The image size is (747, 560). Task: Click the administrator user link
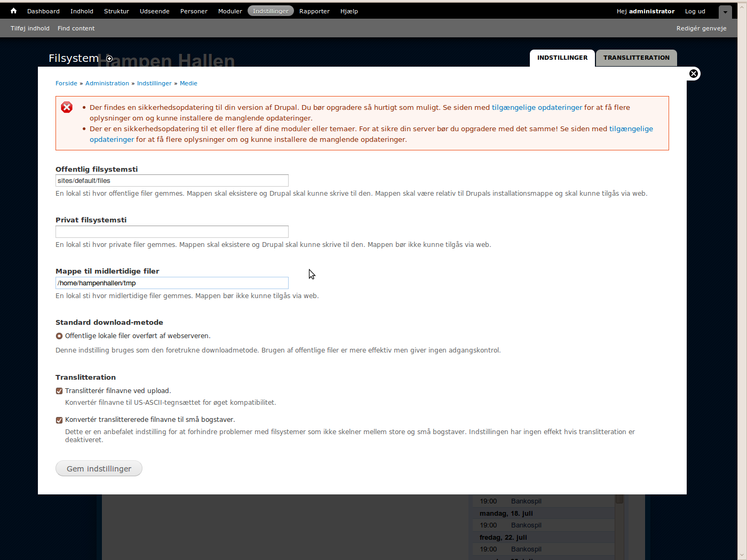(651, 11)
